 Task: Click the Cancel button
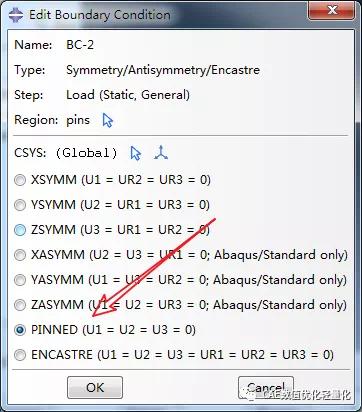[x=266, y=388]
